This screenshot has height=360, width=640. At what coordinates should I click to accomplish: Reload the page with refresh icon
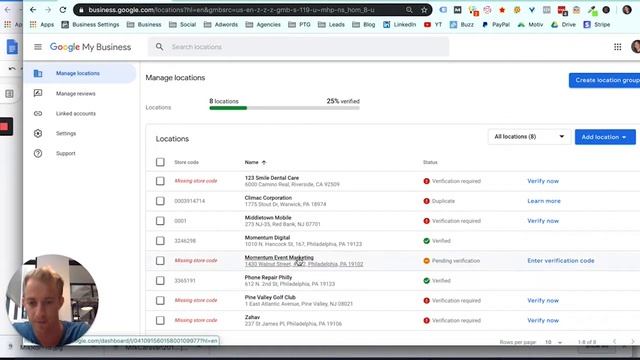pos(63,9)
